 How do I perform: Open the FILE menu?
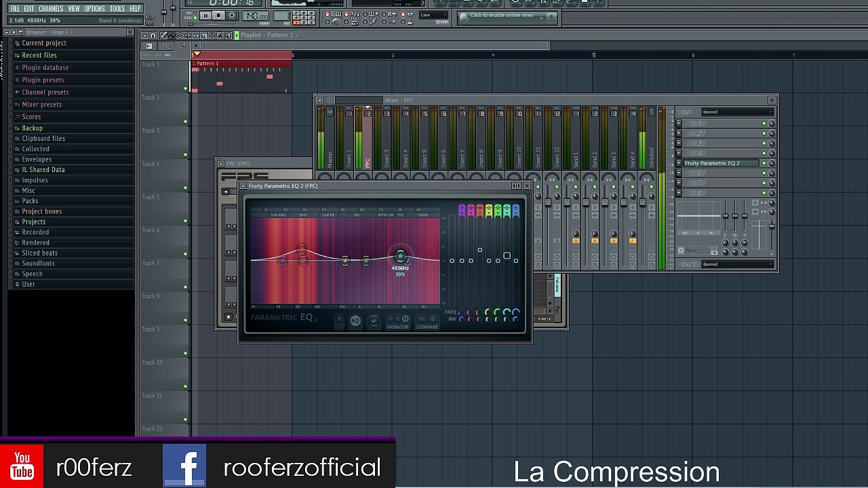tap(14, 9)
